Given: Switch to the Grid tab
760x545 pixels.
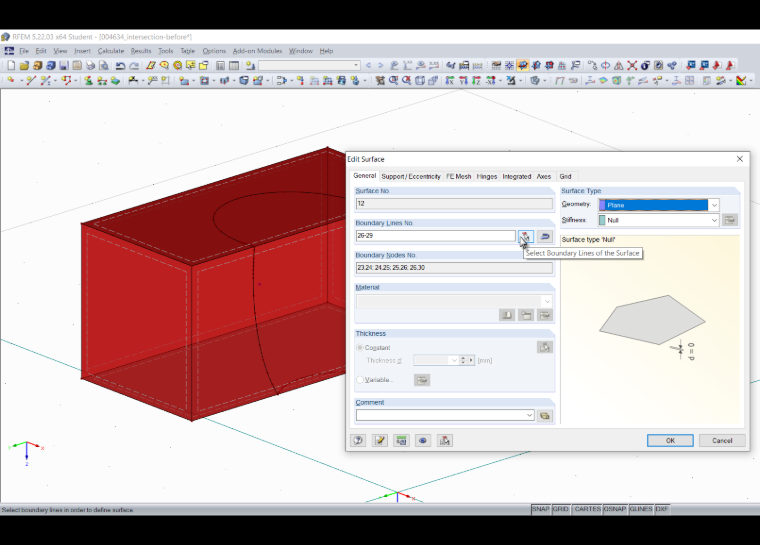Looking at the screenshot, I should [x=565, y=176].
